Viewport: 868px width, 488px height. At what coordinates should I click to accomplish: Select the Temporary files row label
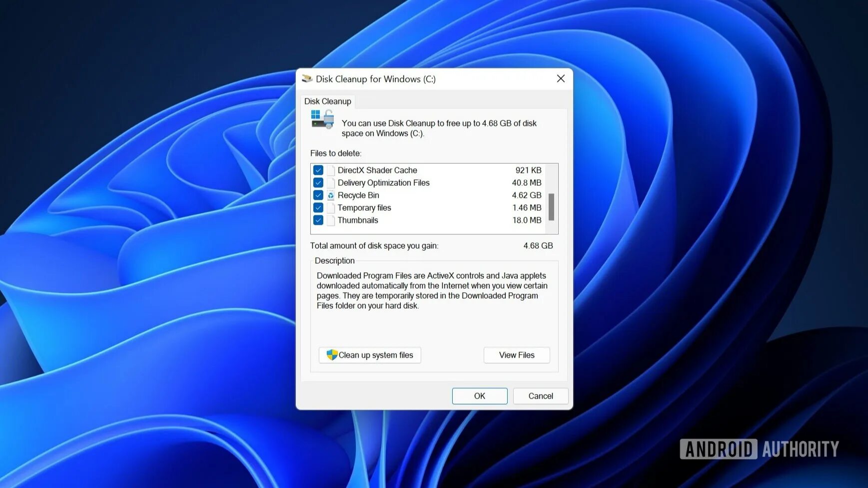coord(364,208)
